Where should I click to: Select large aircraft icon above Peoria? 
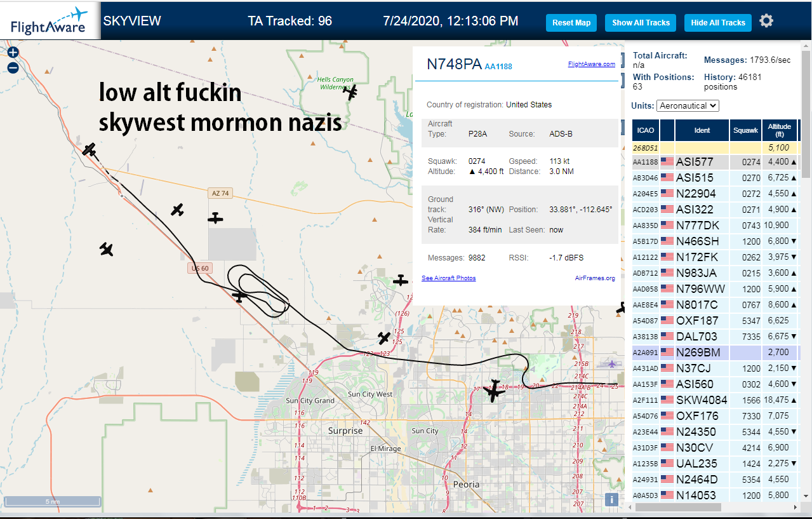[x=493, y=391]
